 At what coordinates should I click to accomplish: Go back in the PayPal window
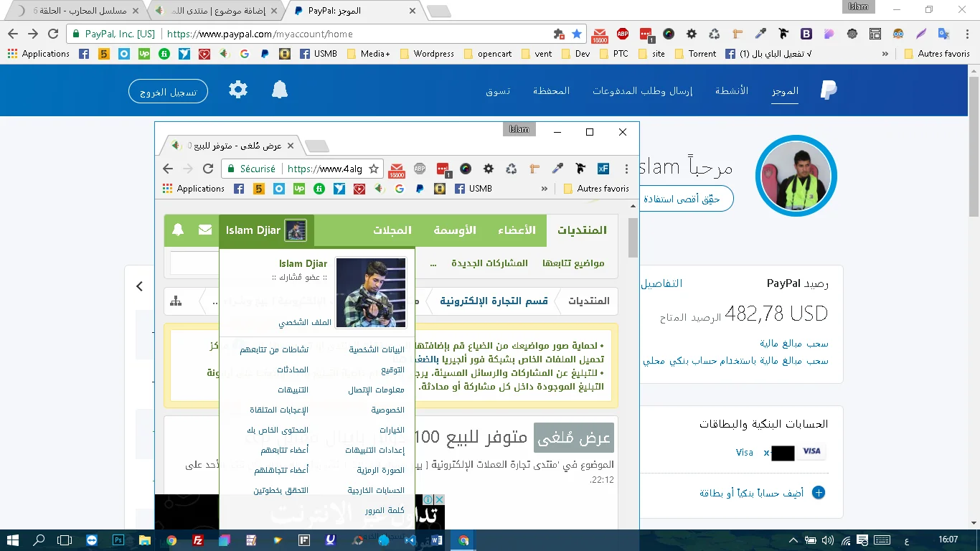(x=13, y=34)
